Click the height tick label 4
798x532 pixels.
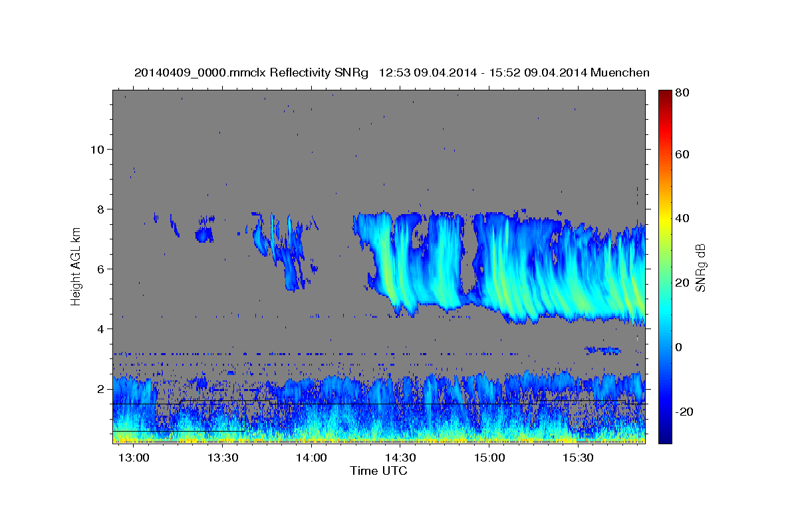tap(101, 329)
